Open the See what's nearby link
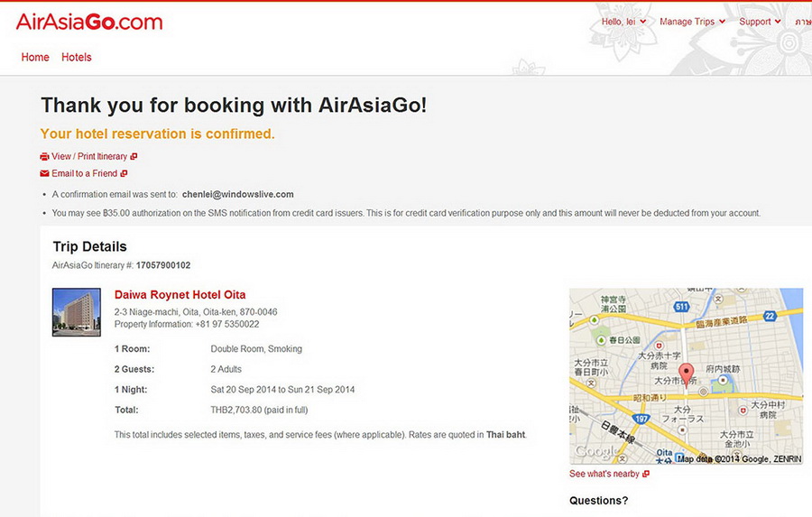The height and width of the screenshot is (517, 812). (604, 474)
